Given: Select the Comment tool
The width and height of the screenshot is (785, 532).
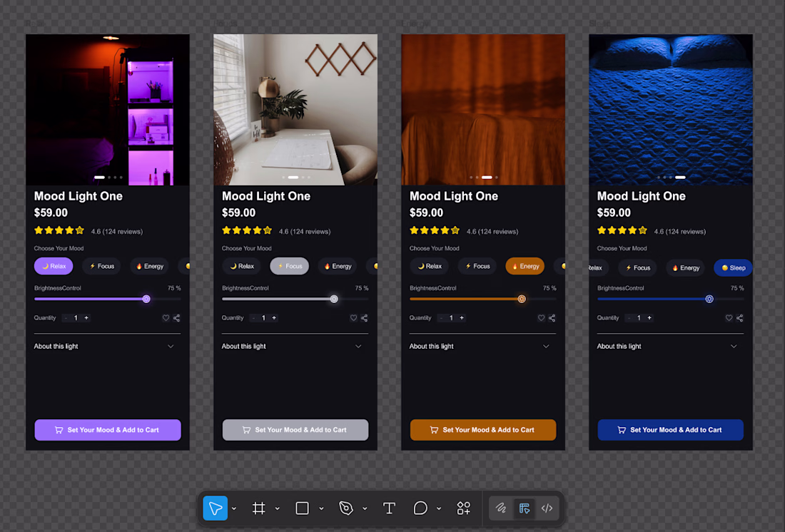Looking at the screenshot, I should click(x=420, y=508).
